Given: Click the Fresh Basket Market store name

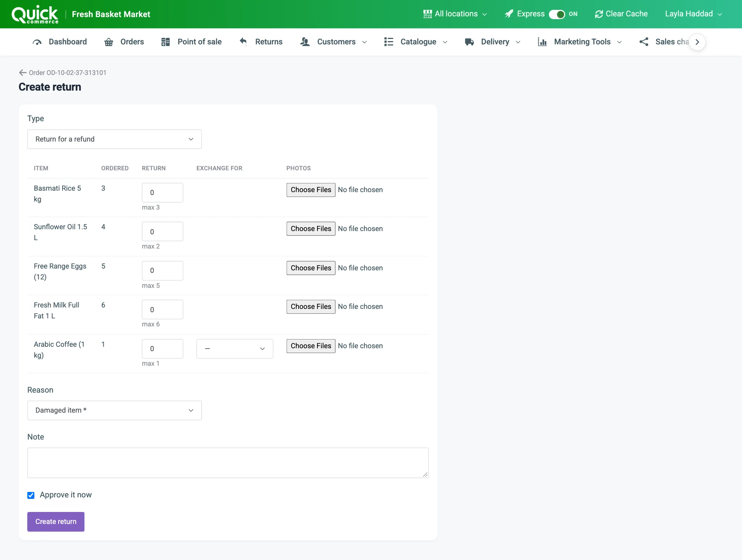Looking at the screenshot, I should 111,14.
